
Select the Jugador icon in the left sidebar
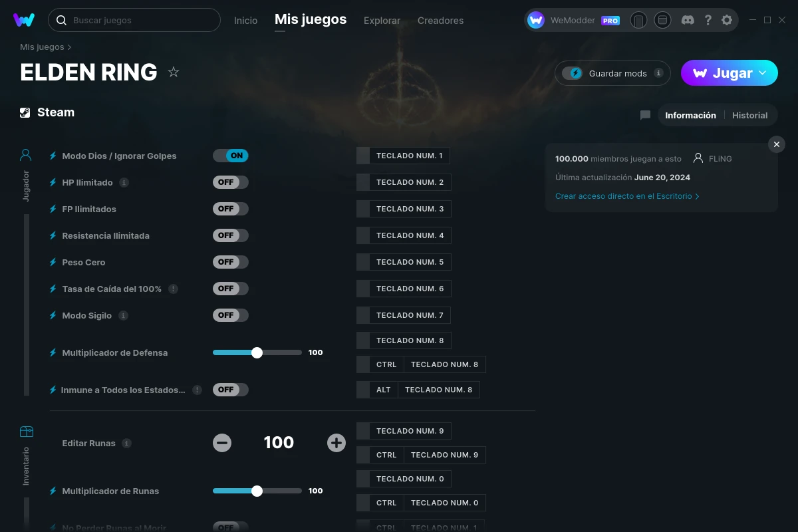[25, 154]
